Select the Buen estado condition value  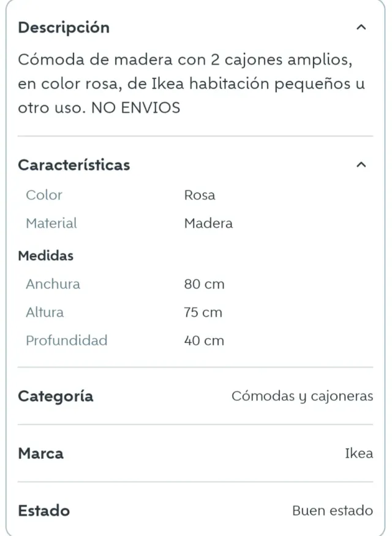click(333, 510)
